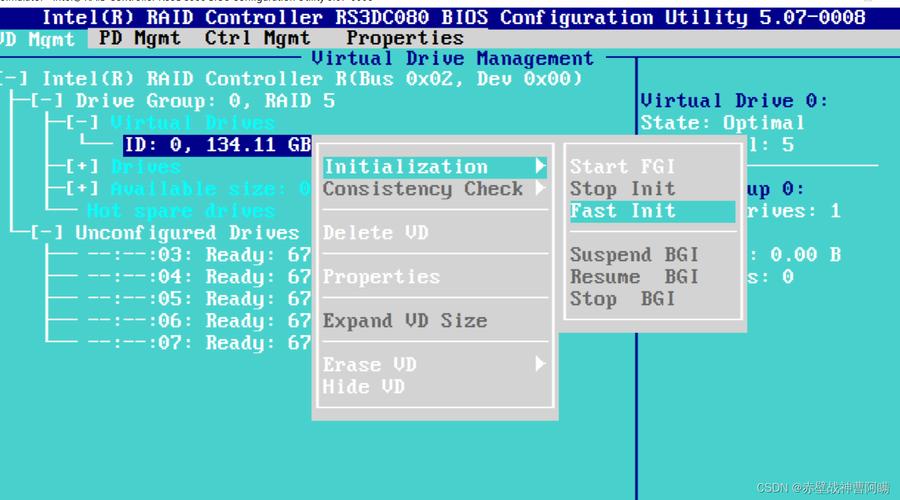Click the State: Optimal text
The height and width of the screenshot is (500, 900).
pyautogui.click(x=723, y=123)
